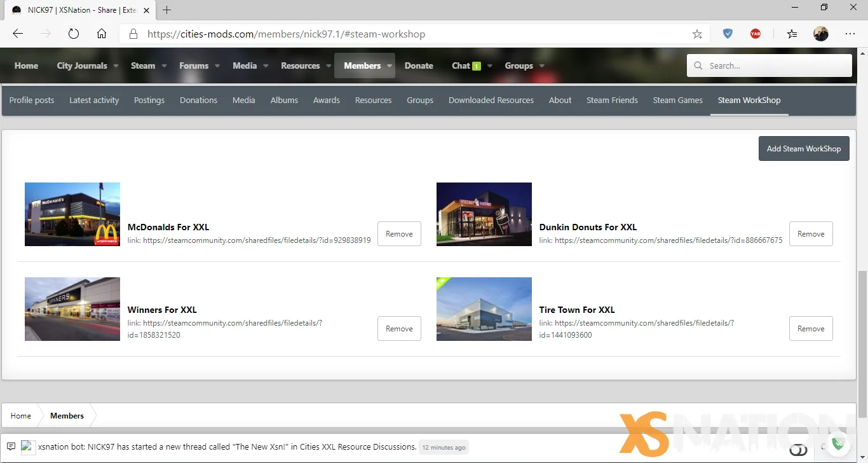Click the Add Steam WorkShop button

804,149
